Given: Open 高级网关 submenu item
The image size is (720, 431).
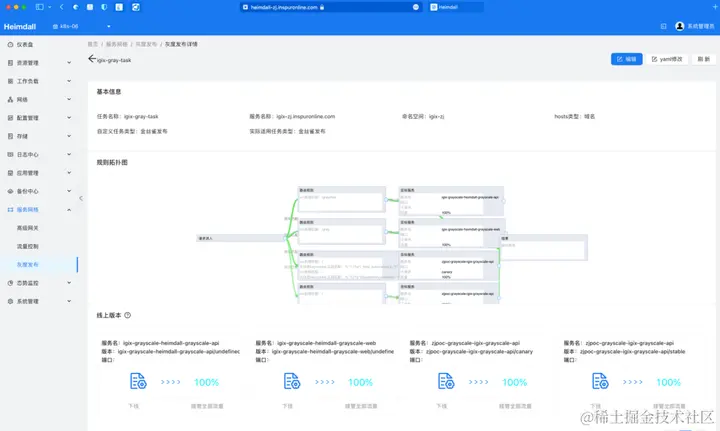Looking at the screenshot, I should 28,228.
